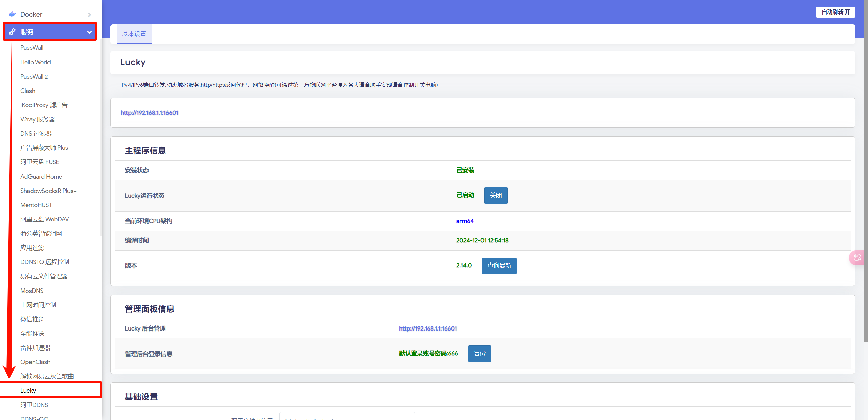Select DDNSTO 远程控制 in the sidebar
Screen dimensions: 868x420
click(44, 262)
